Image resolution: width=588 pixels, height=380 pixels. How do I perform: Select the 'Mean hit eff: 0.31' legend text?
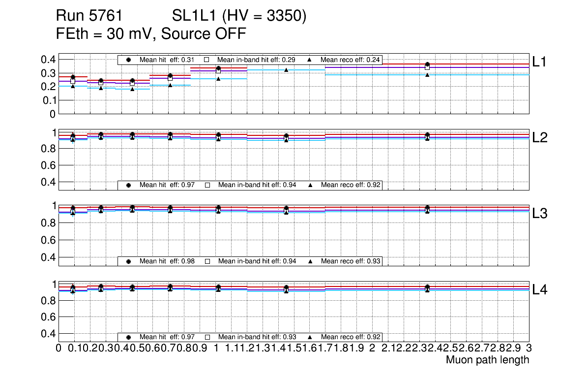click(x=167, y=60)
